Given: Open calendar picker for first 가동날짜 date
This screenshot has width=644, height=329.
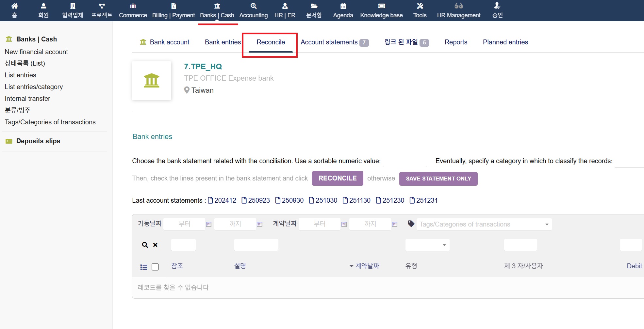Looking at the screenshot, I should pyautogui.click(x=209, y=224).
